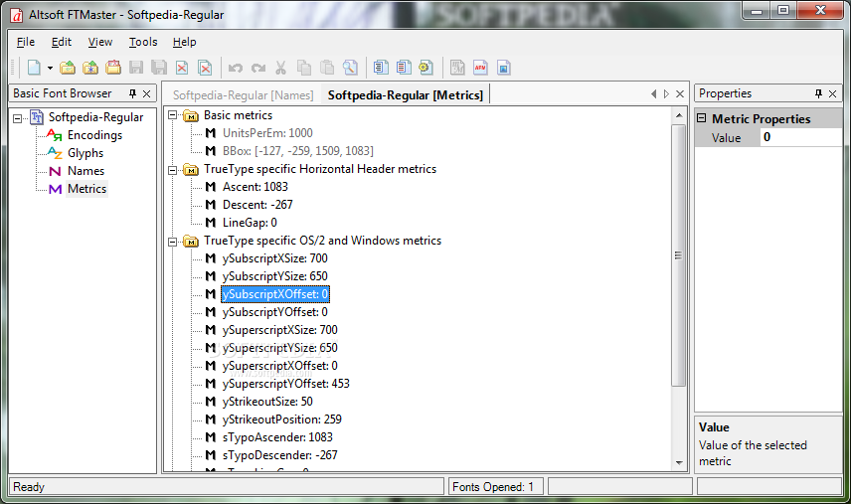This screenshot has width=851, height=504.
Task: Select the UnitsPerEm: 1000 metric
Action: pos(267,133)
